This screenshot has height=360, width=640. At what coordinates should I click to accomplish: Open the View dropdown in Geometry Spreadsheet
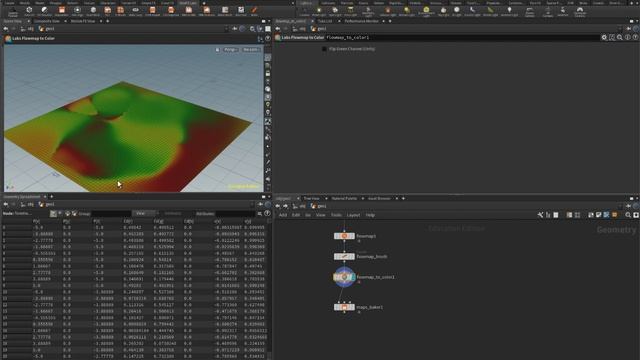pos(143,213)
